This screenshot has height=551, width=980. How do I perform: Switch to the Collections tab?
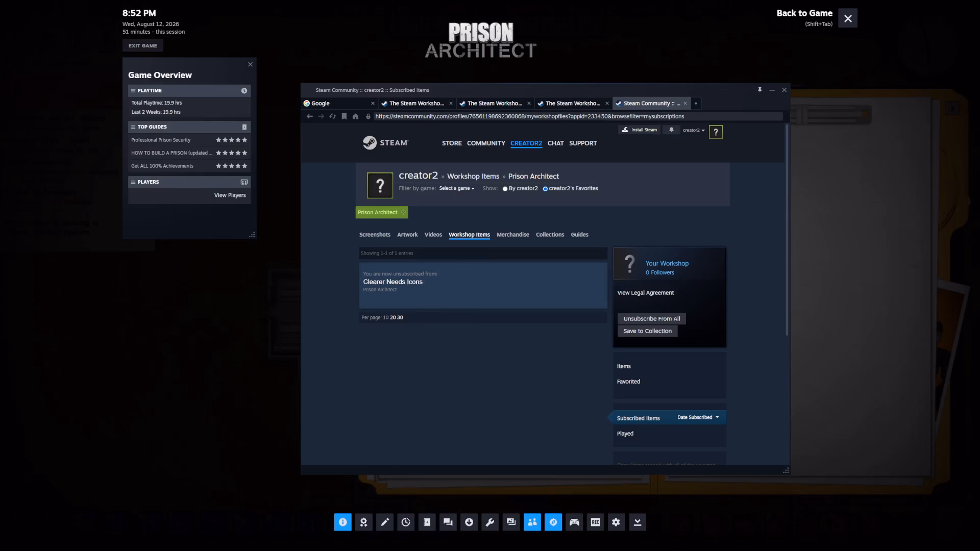[550, 235]
